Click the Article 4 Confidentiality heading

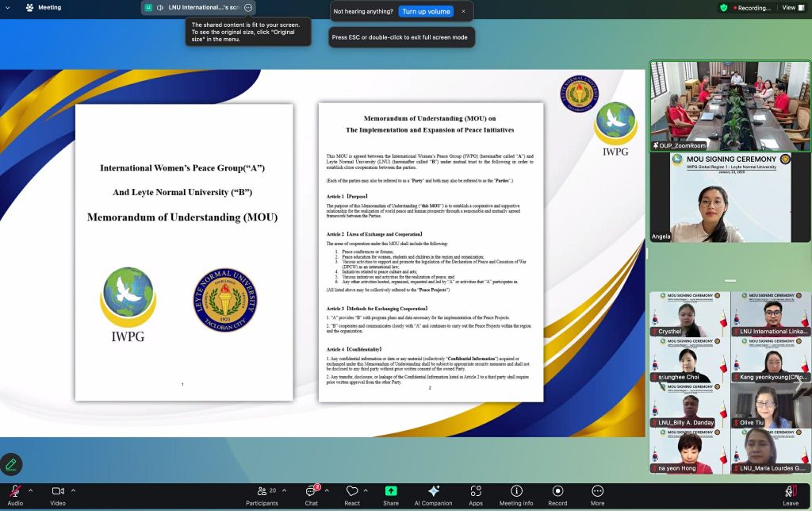(354, 349)
